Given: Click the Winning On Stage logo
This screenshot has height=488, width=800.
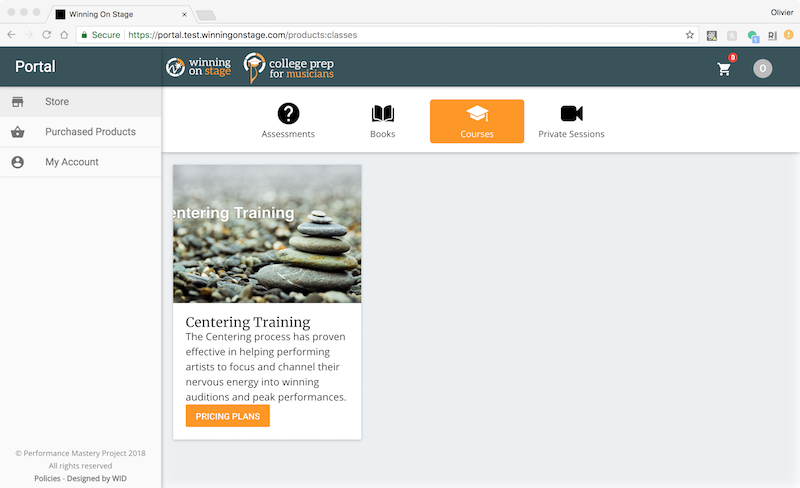Looking at the screenshot, I should (198, 67).
